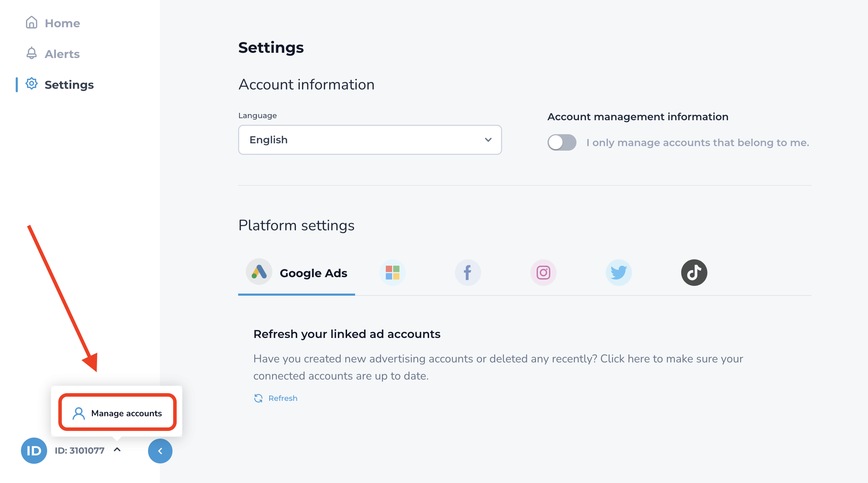Click the Twitter platform icon
The image size is (868, 483).
[618, 273]
